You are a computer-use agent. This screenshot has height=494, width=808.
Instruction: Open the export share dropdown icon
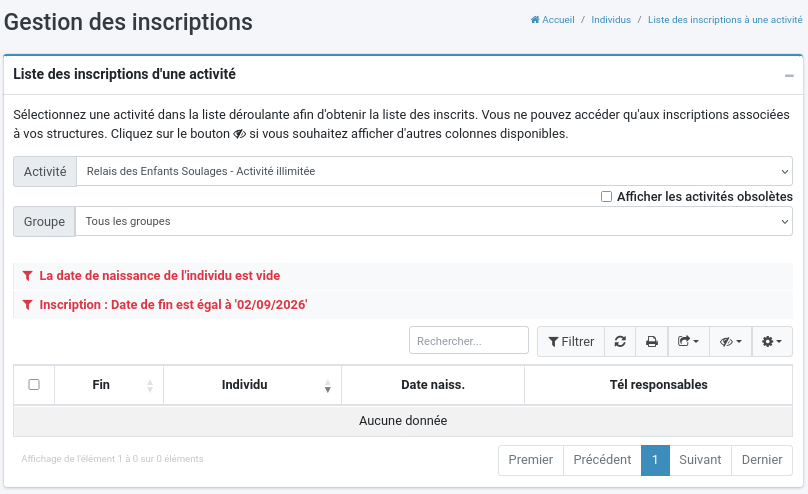(688, 342)
